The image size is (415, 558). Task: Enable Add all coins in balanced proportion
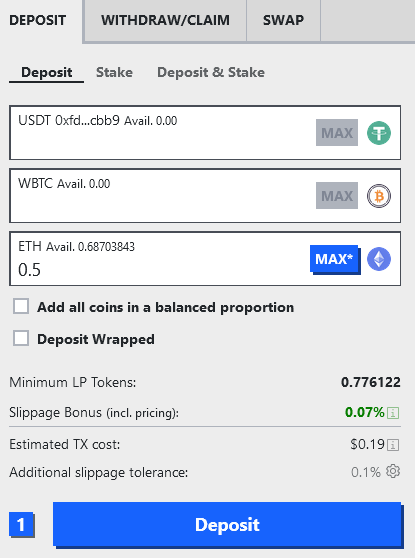point(21,306)
